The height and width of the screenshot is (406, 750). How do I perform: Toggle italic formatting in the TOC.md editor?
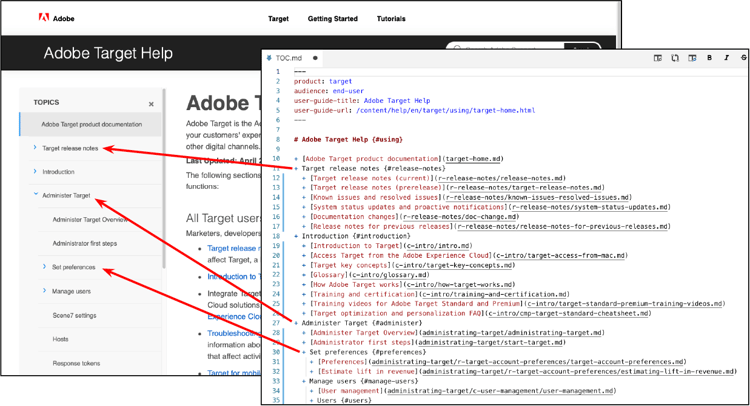tap(727, 58)
